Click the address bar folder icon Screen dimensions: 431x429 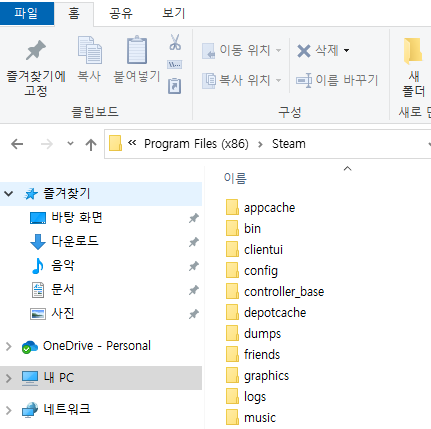(115, 144)
